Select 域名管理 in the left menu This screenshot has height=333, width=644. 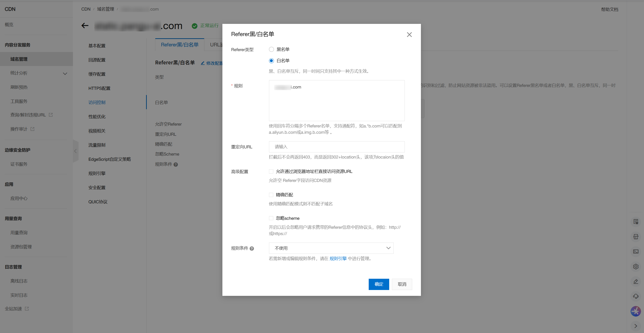(19, 59)
